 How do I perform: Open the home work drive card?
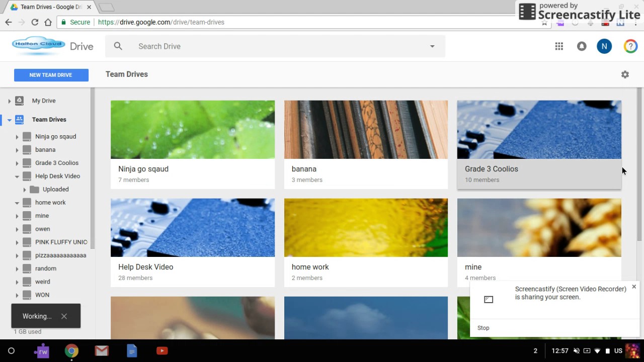tap(366, 243)
